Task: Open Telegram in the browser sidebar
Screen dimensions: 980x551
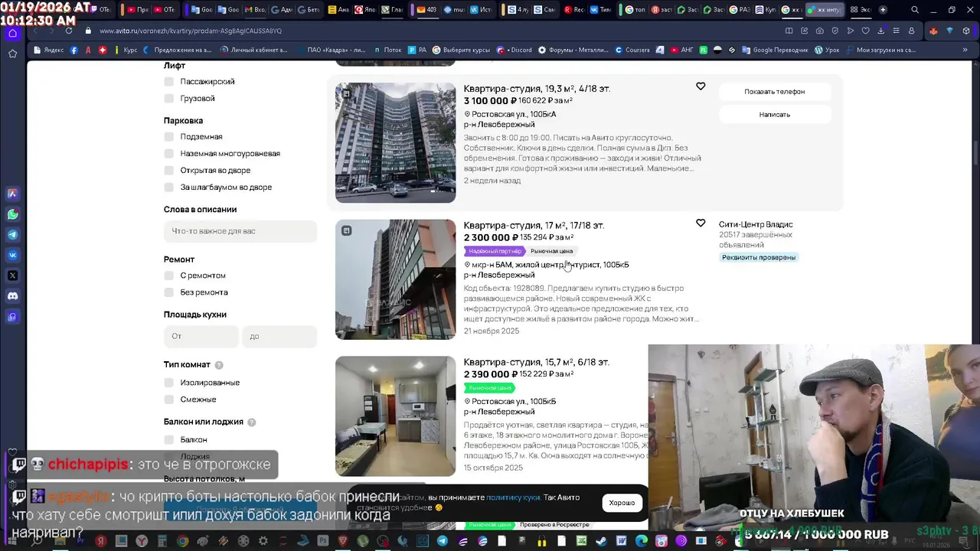Action: [x=12, y=235]
